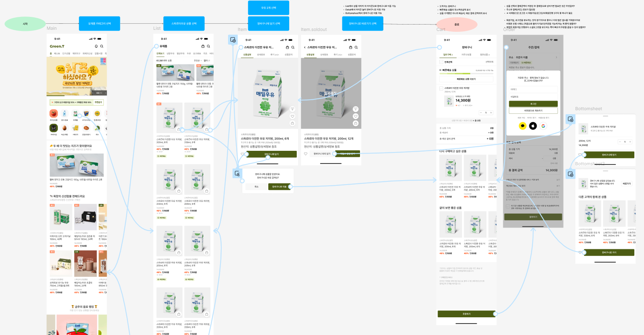Switch to the 자주산상품 tab in Cart
Viewport: 644px width, 335px height.
[x=466, y=55]
